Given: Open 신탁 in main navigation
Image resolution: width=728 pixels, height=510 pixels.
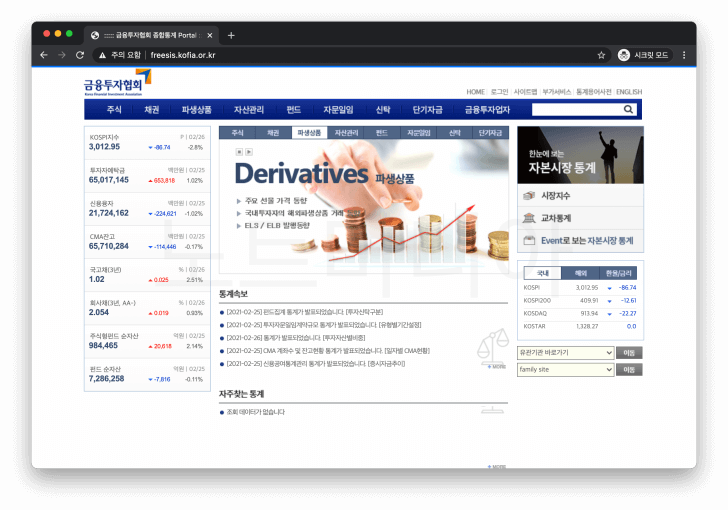Looking at the screenshot, I should 383,110.
